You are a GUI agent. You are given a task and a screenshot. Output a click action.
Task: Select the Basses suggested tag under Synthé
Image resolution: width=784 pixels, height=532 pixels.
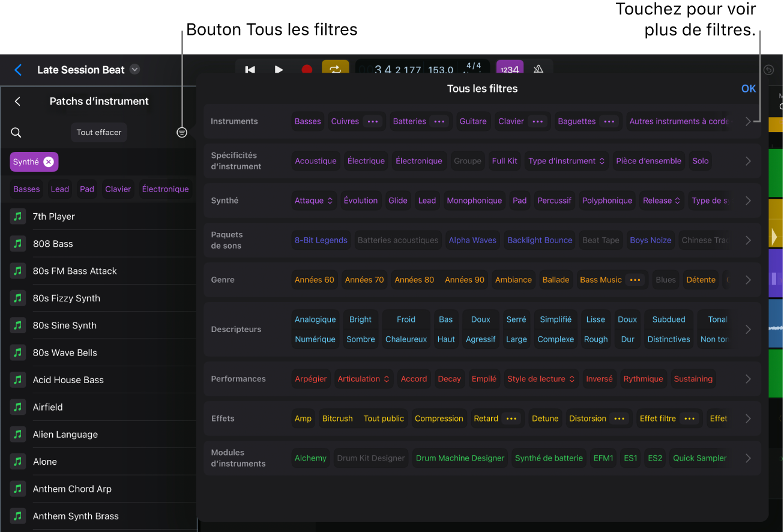click(26, 189)
